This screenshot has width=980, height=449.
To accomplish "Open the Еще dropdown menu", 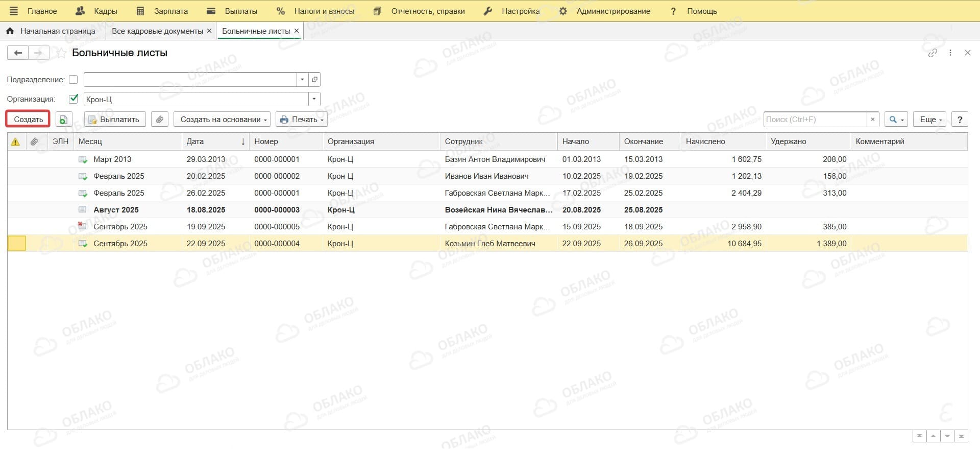I will point(930,120).
